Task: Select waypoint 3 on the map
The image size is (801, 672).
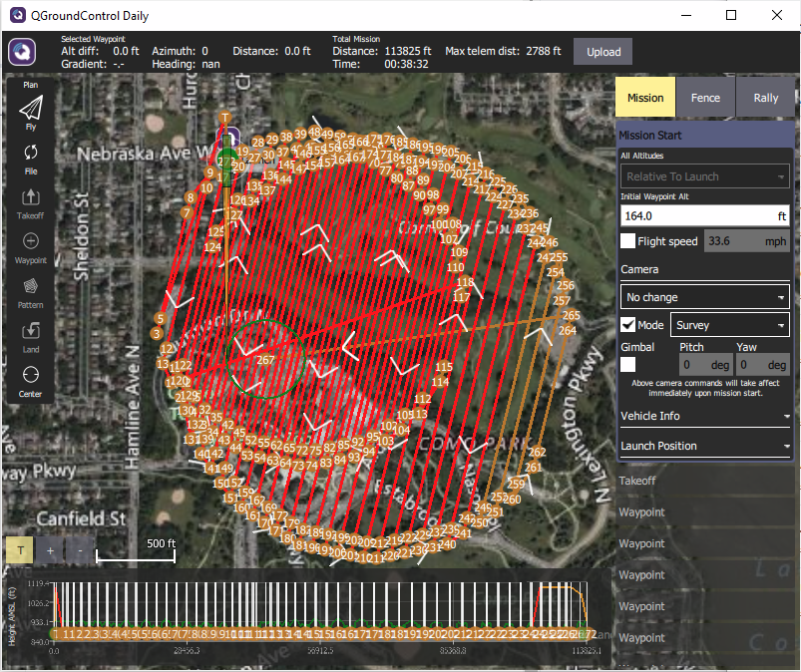Action: coord(157,334)
